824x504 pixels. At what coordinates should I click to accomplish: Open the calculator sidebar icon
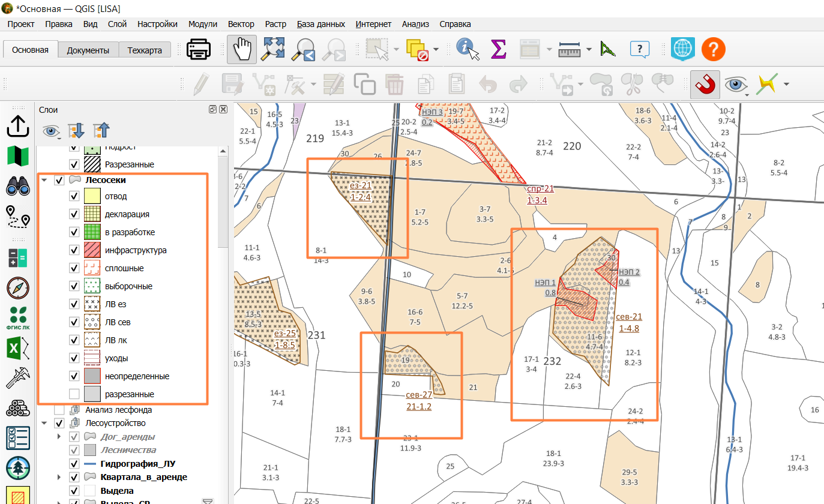pyautogui.click(x=18, y=258)
